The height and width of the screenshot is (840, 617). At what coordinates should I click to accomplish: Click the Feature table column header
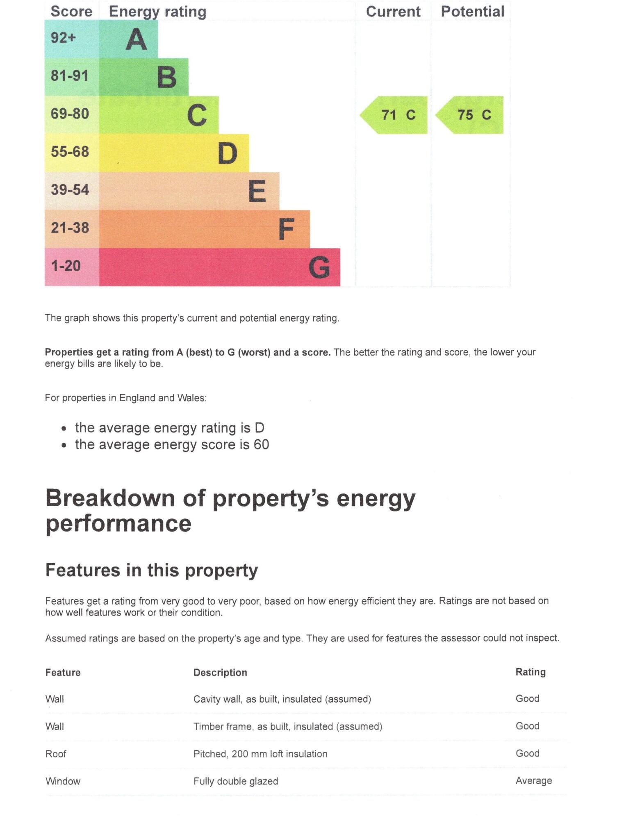63,672
